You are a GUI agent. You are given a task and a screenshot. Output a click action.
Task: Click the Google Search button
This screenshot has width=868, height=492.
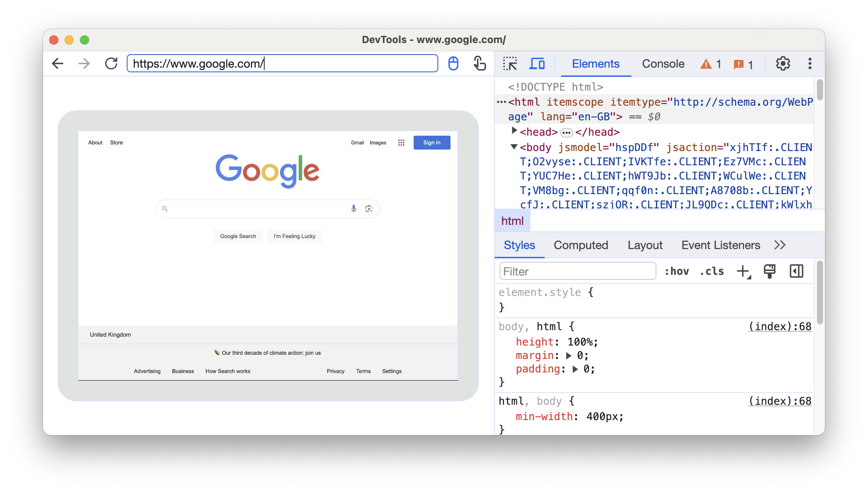pyautogui.click(x=237, y=236)
